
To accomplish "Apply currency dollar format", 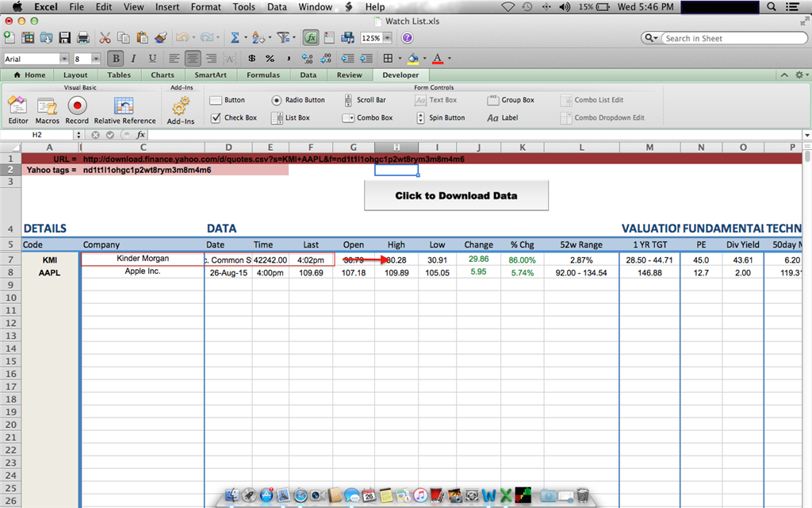I will coord(251,59).
